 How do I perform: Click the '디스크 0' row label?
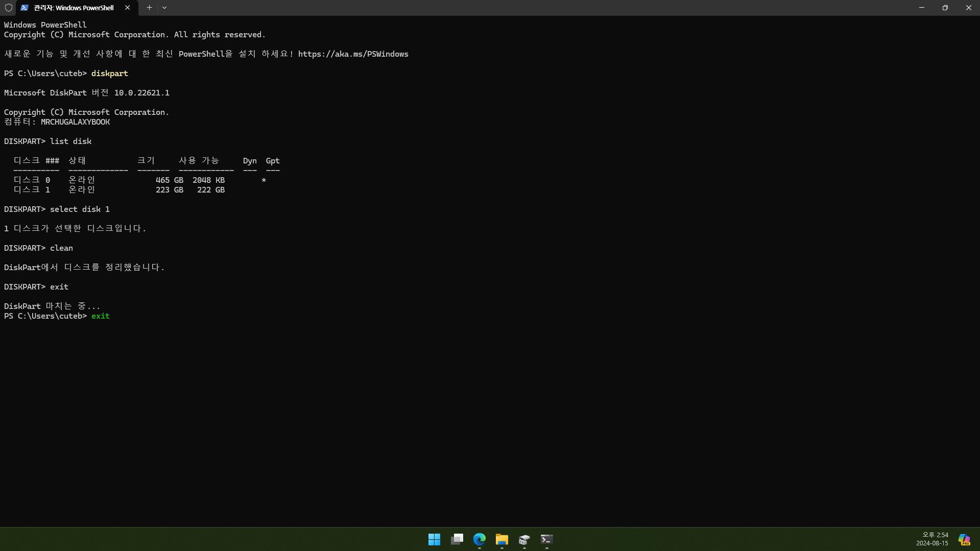point(32,180)
